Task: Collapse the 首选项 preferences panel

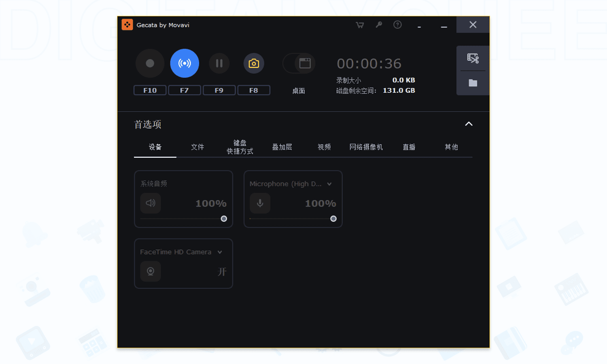Action: [469, 124]
